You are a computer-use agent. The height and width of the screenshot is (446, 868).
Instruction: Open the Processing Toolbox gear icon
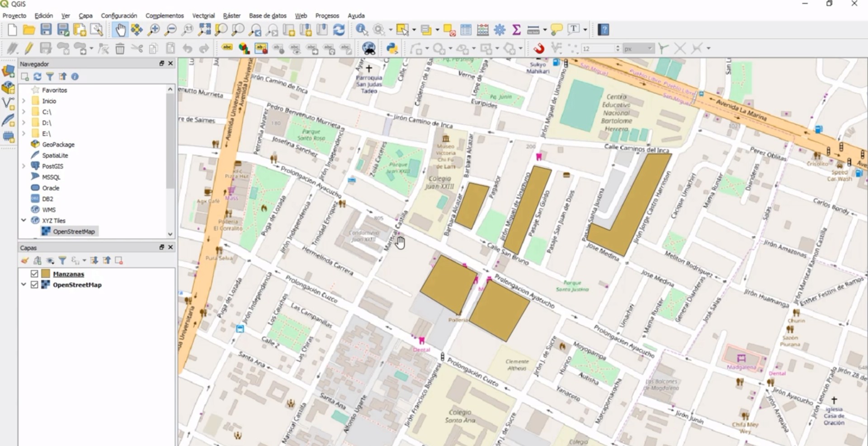(500, 30)
